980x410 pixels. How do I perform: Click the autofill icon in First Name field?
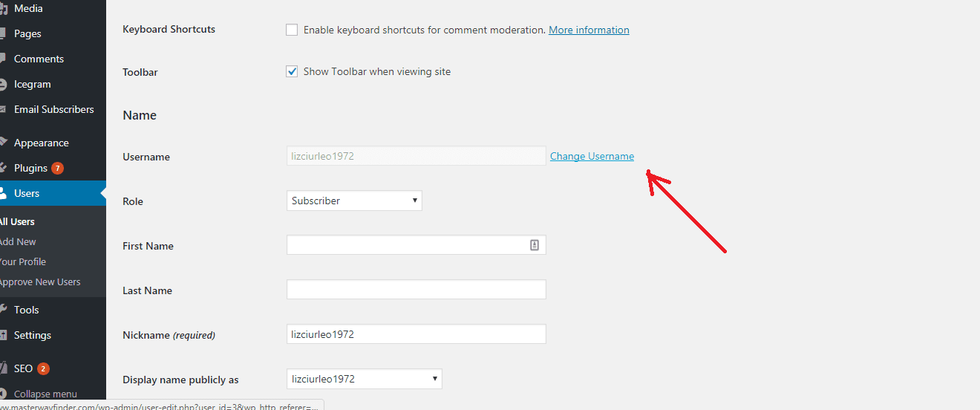click(534, 245)
